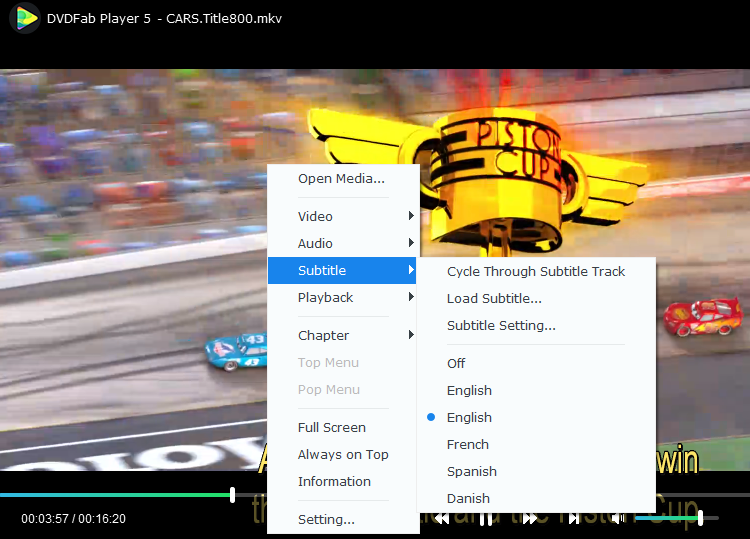Mute audio with the speaker icon

click(618, 518)
